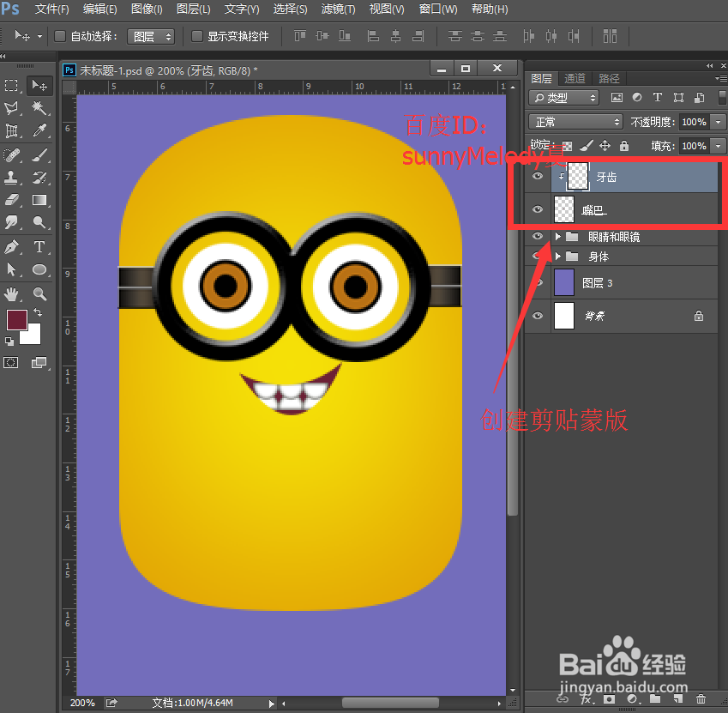The image size is (728, 713).
Task: Open the 滤镜(T) menu
Action: pos(338,9)
